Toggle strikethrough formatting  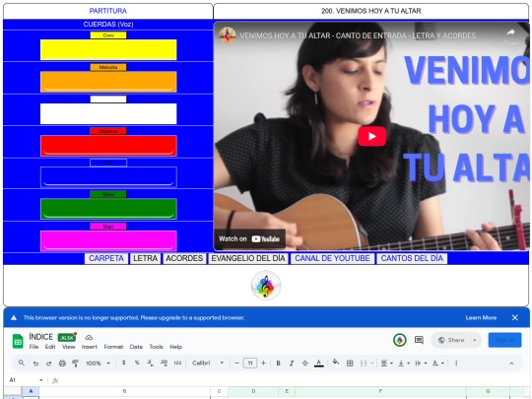point(305,363)
